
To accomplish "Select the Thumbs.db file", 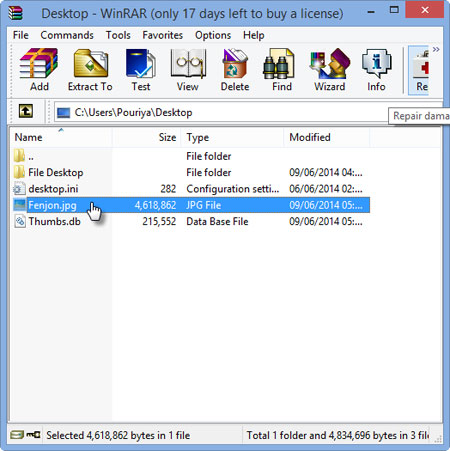I will click(x=191, y=221).
